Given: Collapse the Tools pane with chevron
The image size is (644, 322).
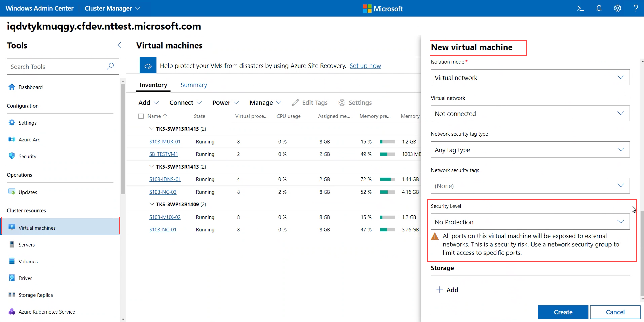Looking at the screenshot, I should (x=119, y=45).
